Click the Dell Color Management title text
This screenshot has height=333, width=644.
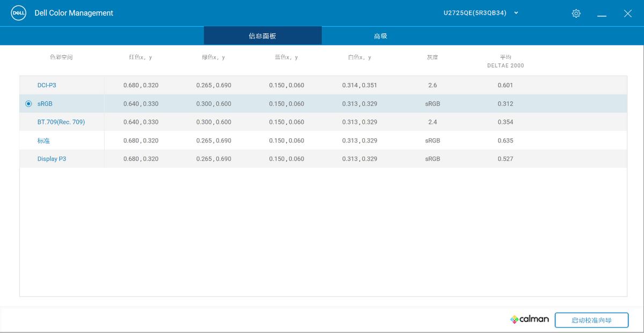click(x=74, y=13)
